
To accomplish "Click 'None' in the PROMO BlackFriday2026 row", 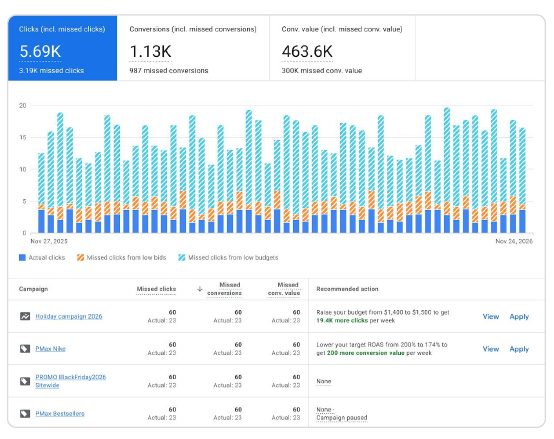I will 324,381.
